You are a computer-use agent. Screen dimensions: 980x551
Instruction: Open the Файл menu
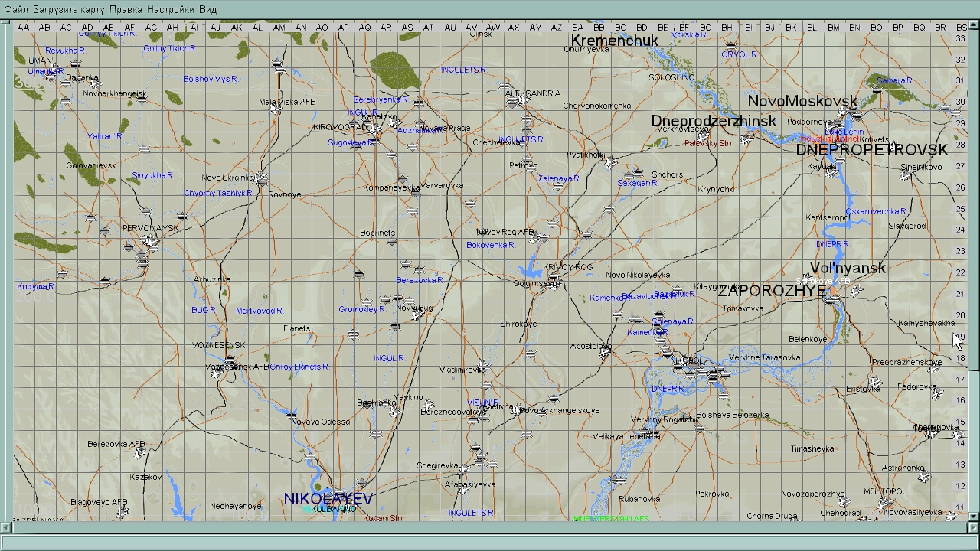click(16, 9)
